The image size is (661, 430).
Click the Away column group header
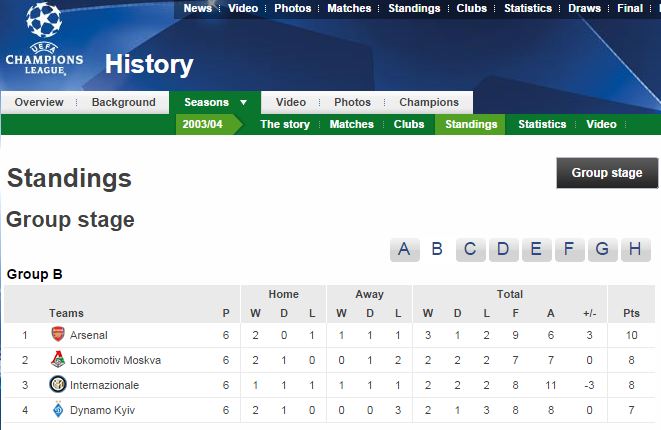click(x=369, y=294)
